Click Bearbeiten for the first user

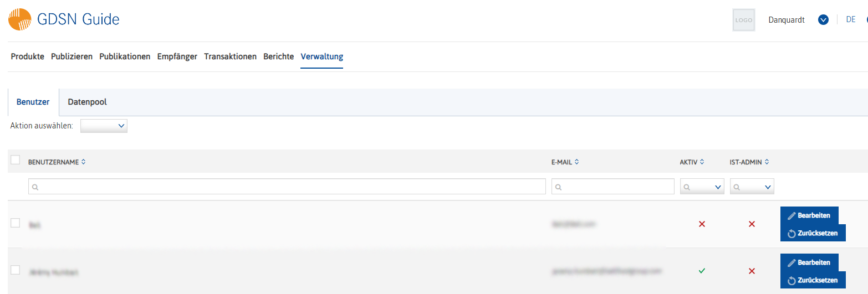(809, 215)
